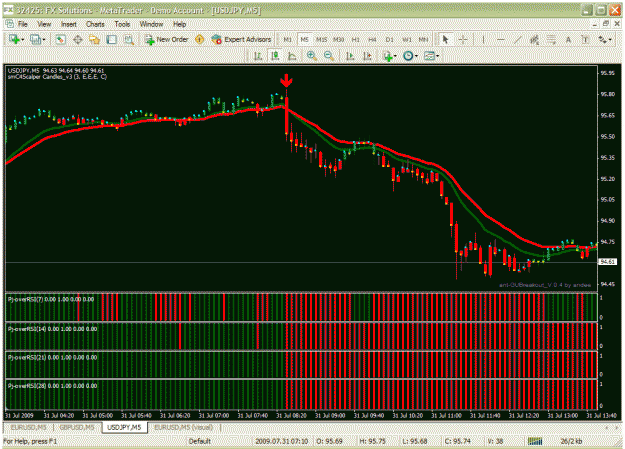The width and height of the screenshot is (625, 449).
Task: Toggle the Expert Advisors button
Action: [x=241, y=39]
